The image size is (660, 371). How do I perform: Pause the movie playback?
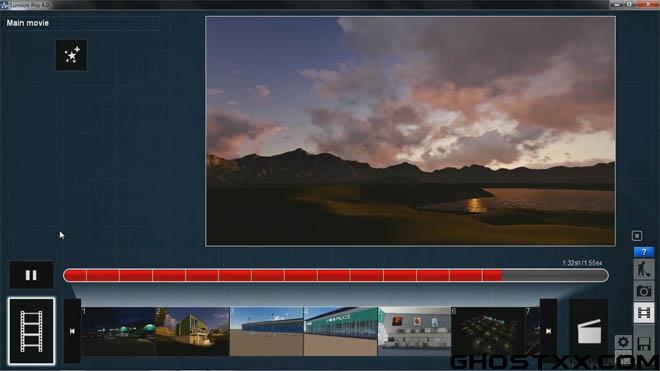pos(31,275)
